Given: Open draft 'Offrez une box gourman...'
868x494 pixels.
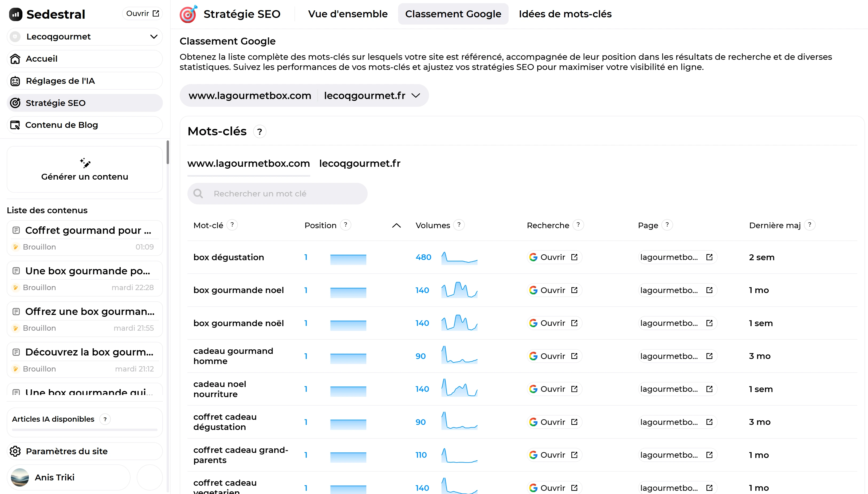Looking at the screenshot, I should click(x=85, y=319).
